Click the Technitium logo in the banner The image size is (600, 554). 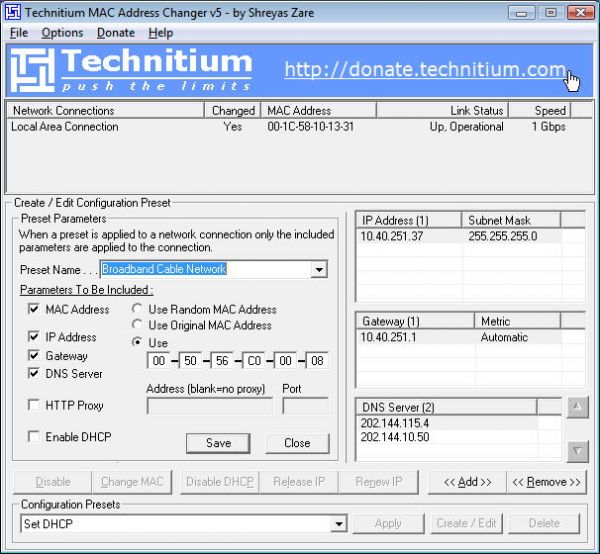(x=130, y=70)
